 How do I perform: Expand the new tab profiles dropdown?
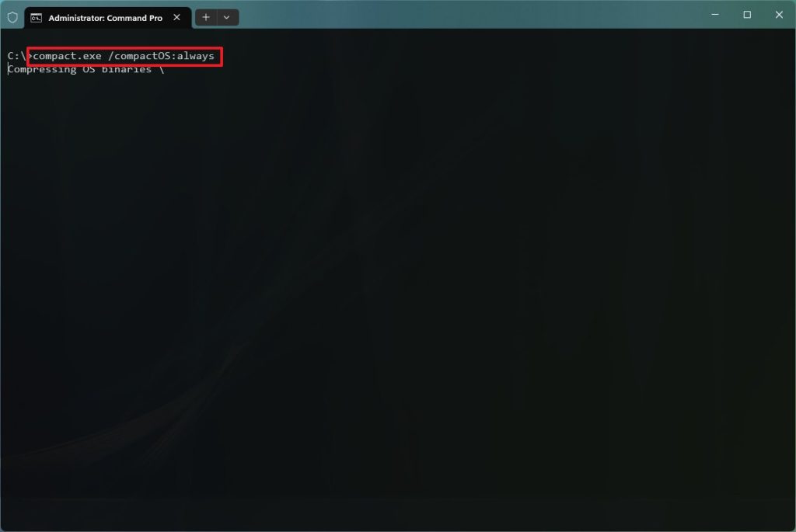227,18
